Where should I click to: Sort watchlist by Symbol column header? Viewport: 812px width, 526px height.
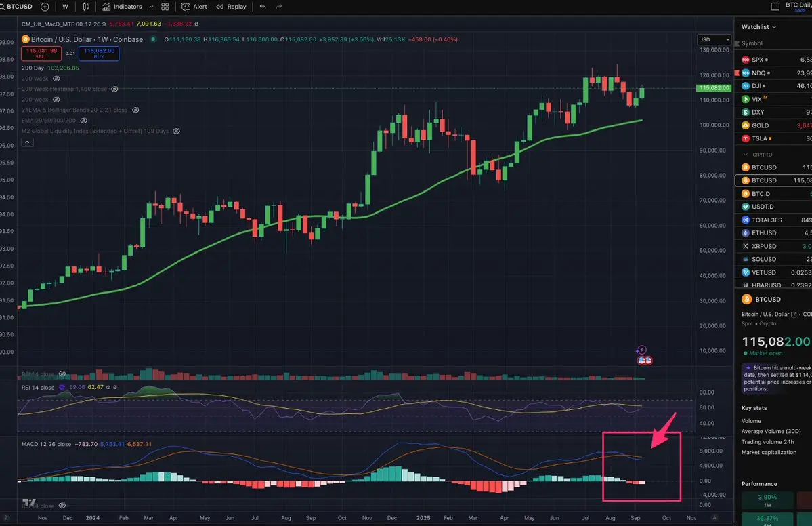tap(752, 43)
